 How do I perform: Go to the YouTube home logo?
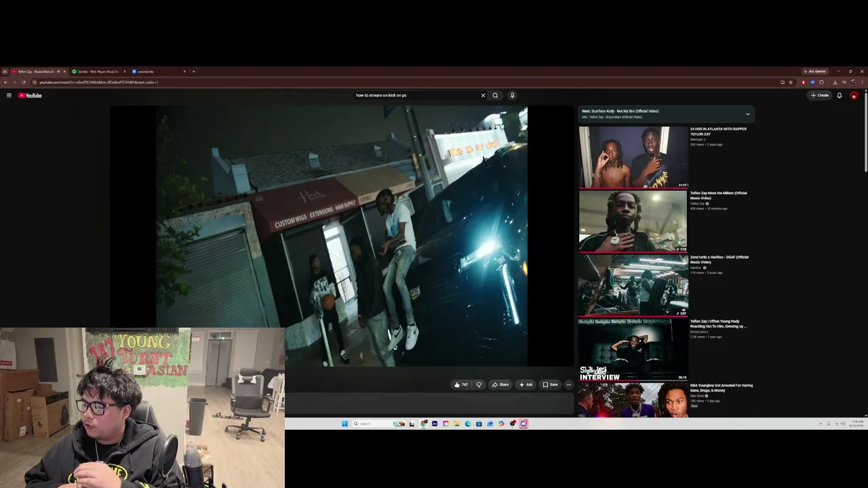point(30,96)
